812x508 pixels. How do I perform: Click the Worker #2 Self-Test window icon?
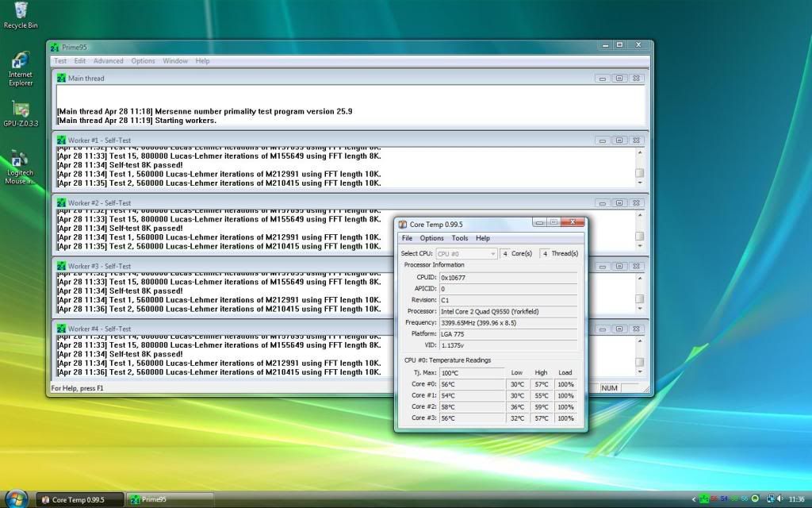tap(62, 203)
